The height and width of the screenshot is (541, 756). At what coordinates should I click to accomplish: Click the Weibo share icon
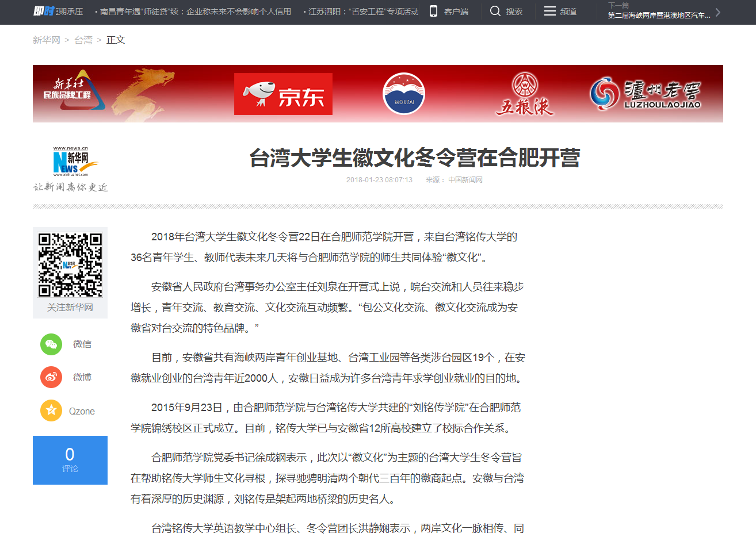coord(51,378)
